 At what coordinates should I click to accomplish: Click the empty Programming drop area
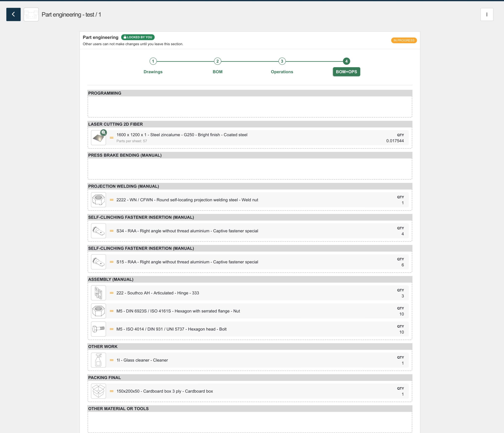point(249,107)
